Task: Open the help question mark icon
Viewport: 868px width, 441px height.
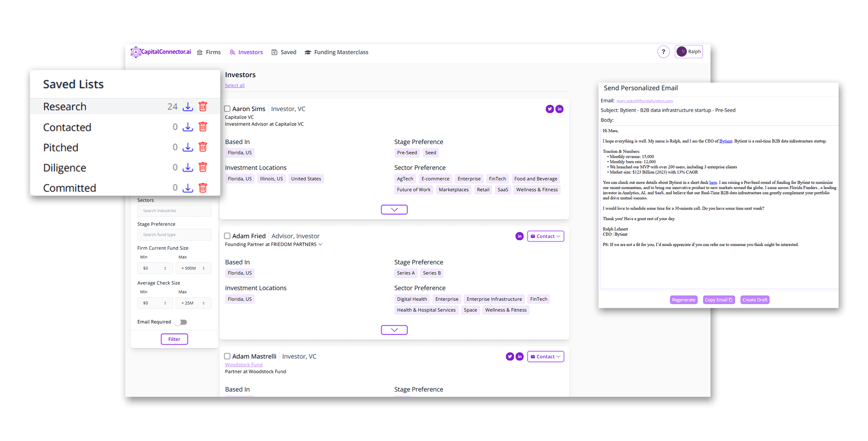Action: coord(663,52)
